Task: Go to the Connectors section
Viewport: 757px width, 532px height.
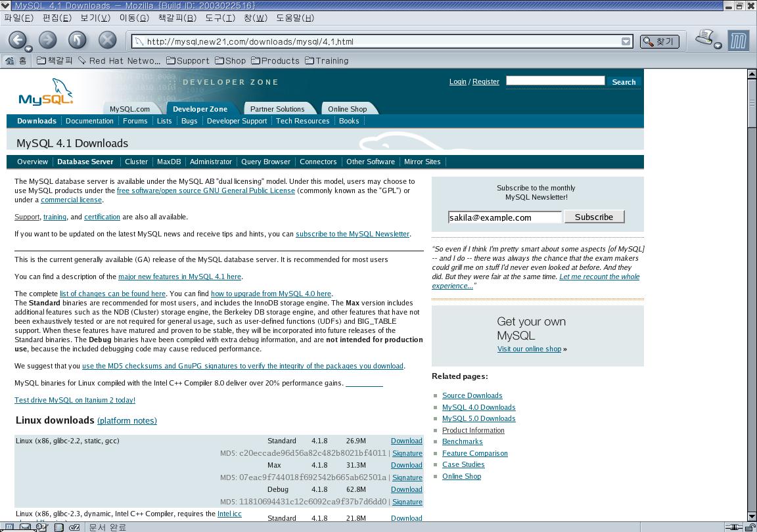Action: (x=318, y=162)
